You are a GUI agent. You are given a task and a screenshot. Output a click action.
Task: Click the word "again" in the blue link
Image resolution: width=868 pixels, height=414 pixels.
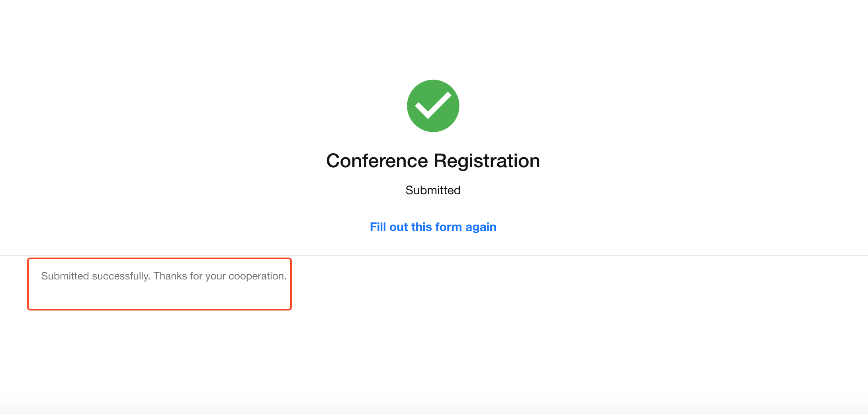[x=481, y=227]
